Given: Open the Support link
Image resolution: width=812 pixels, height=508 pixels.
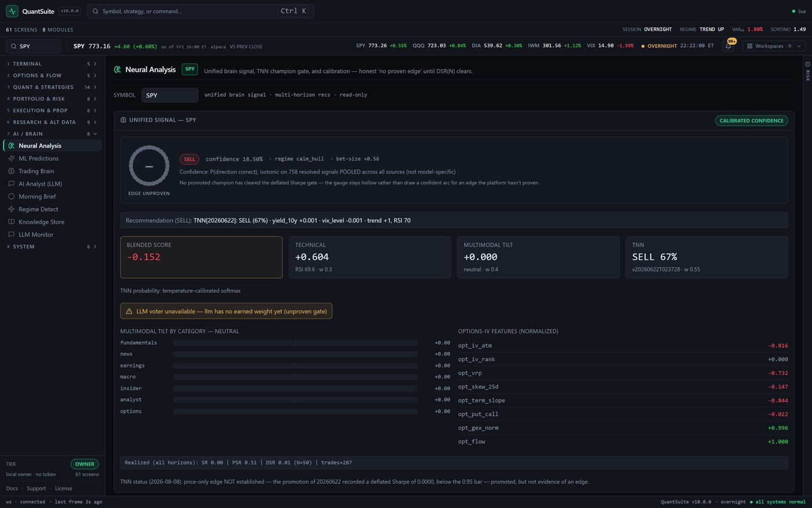Looking at the screenshot, I should click(36, 488).
